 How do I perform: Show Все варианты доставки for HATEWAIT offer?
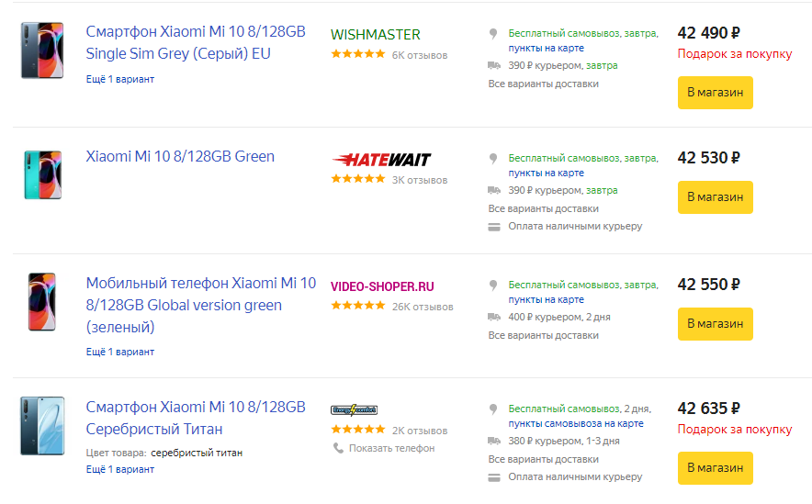tap(543, 209)
